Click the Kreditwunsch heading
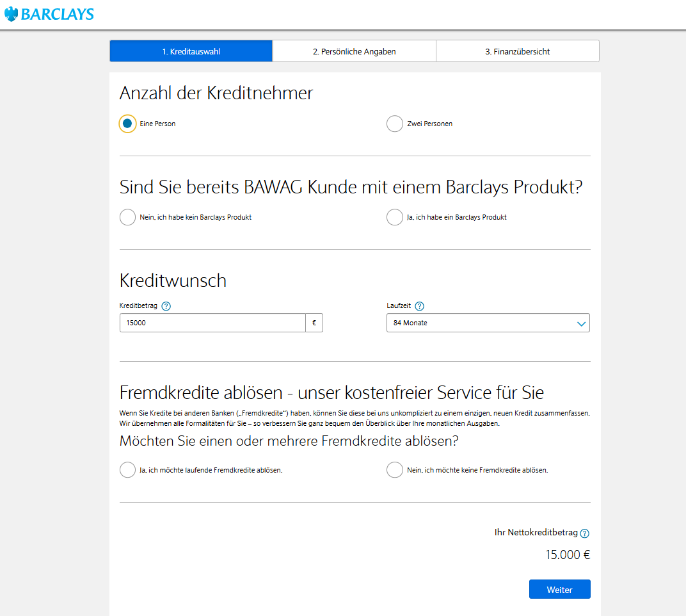The image size is (686, 616). pyautogui.click(x=173, y=280)
